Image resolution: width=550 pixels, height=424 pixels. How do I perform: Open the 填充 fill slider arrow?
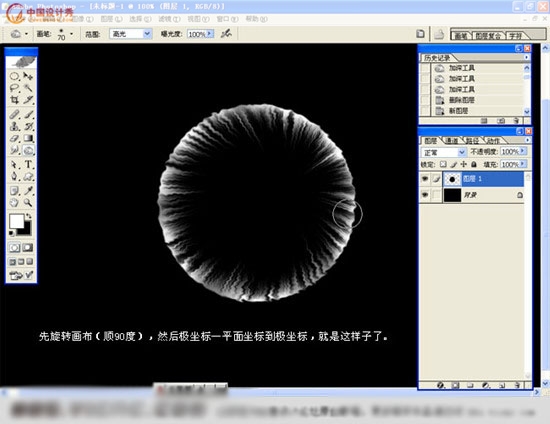[x=523, y=164]
